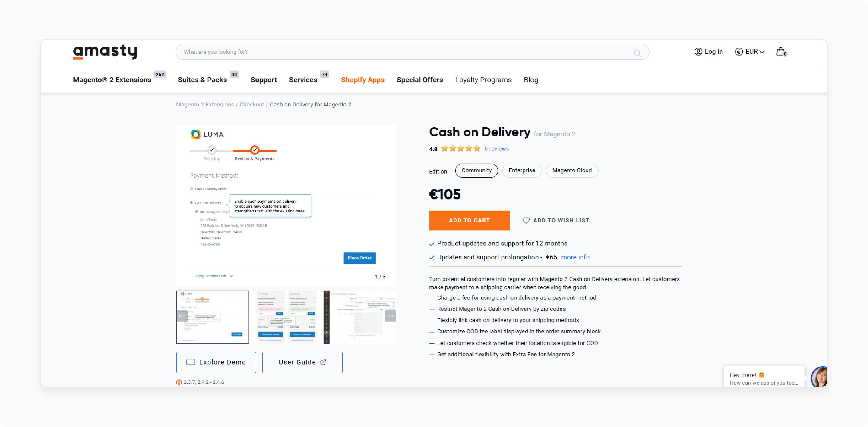Click the Explore Demo button
The height and width of the screenshot is (427, 868).
click(x=216, y=362)
